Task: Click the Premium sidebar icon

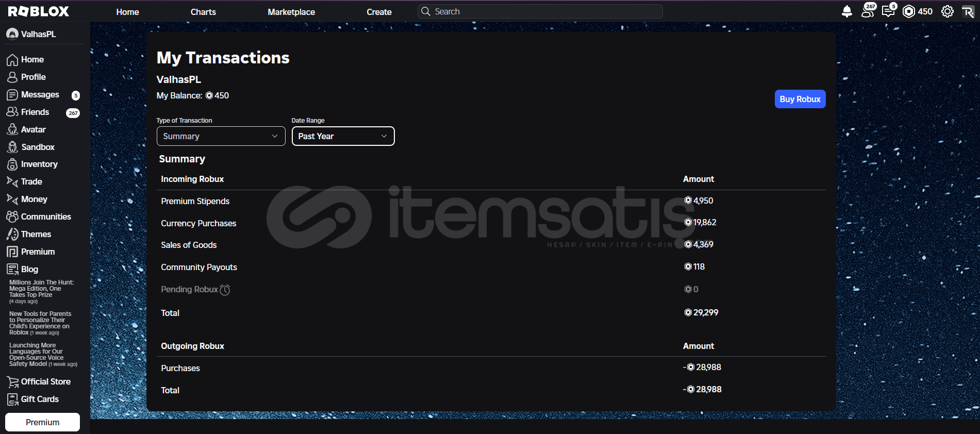Action: tap(12, 252)
